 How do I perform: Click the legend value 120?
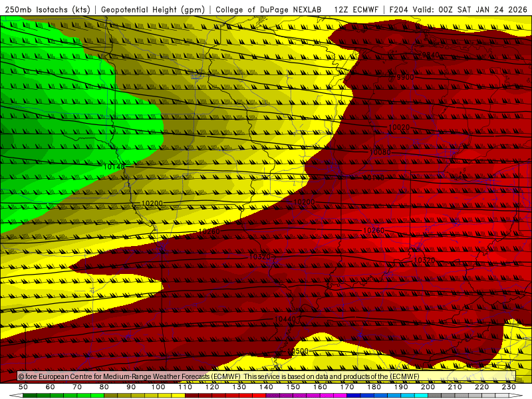pyautogui.click(x=212, y=387)
